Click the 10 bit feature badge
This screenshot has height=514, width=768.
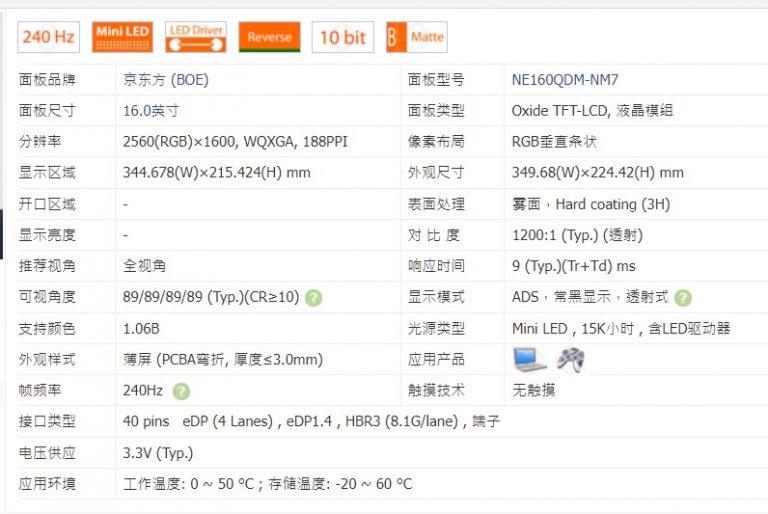[x=343, y=37]
